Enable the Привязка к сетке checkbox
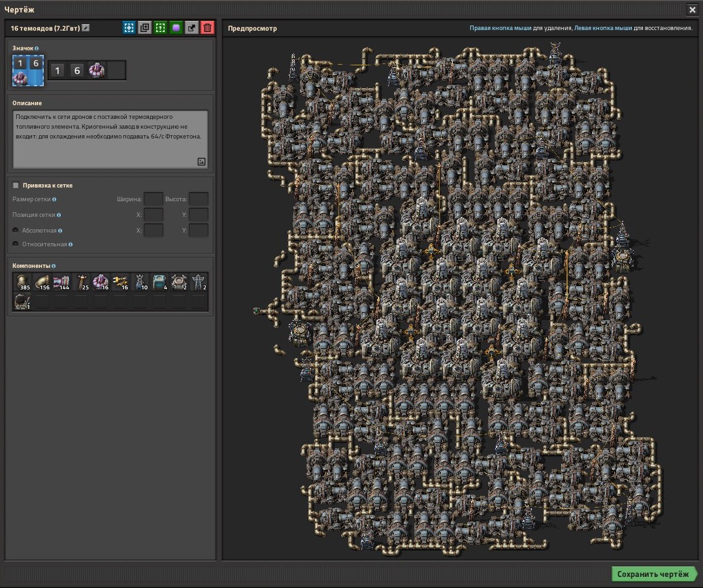 point(16,185)
